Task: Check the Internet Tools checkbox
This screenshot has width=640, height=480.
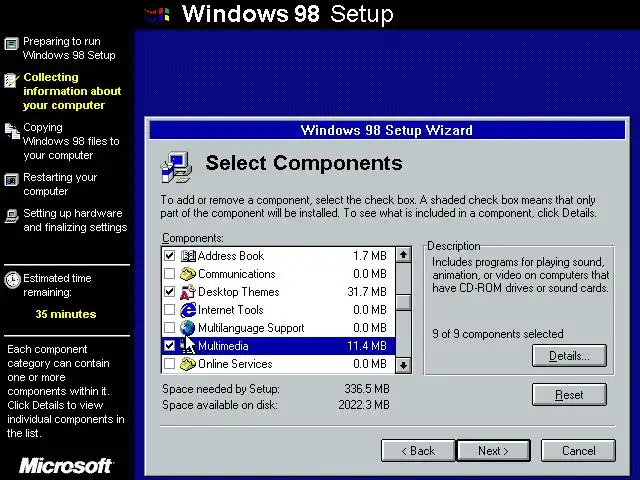Action: point(169,310)
